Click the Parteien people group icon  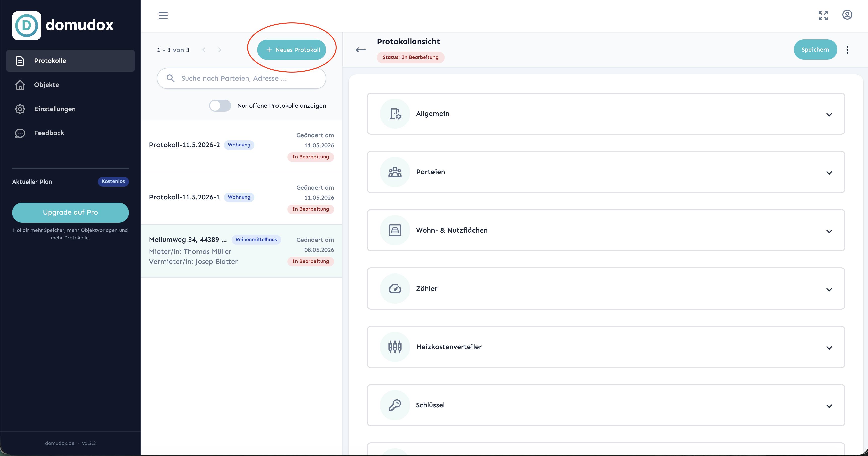click(395, 172)
